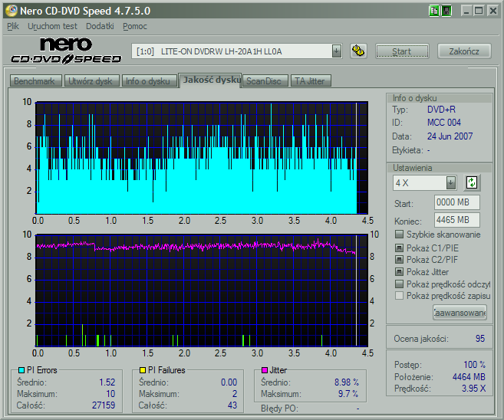Open the Dodatki menu
Screen dimensions: 504x420
click(x=100, y=26)
